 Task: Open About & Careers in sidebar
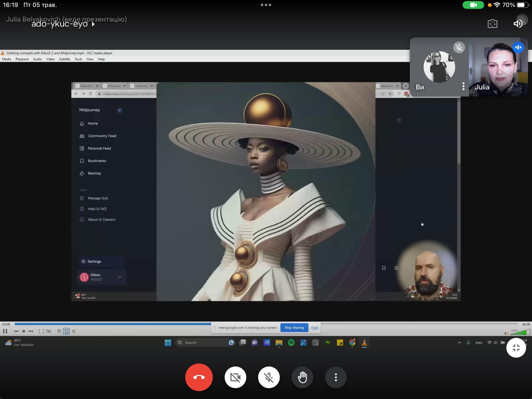(97, 220)
